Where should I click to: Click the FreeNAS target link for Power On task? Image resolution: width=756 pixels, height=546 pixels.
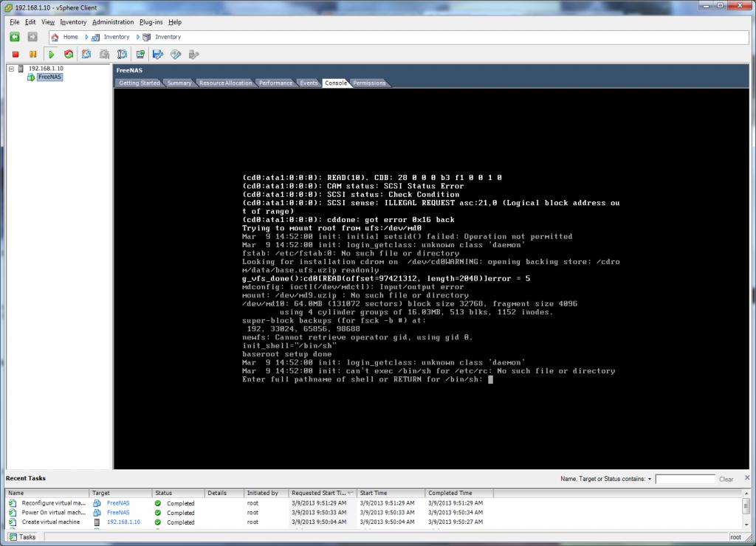coord(117,512)
